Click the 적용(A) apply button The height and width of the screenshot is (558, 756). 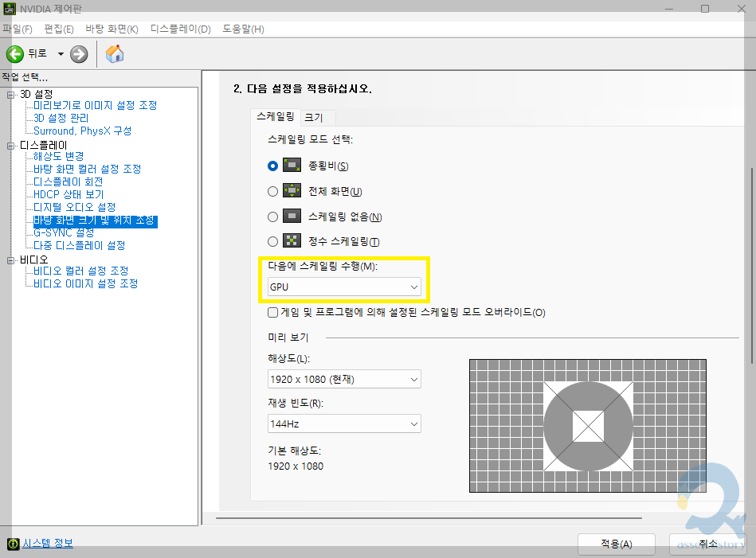click(616, 544)
